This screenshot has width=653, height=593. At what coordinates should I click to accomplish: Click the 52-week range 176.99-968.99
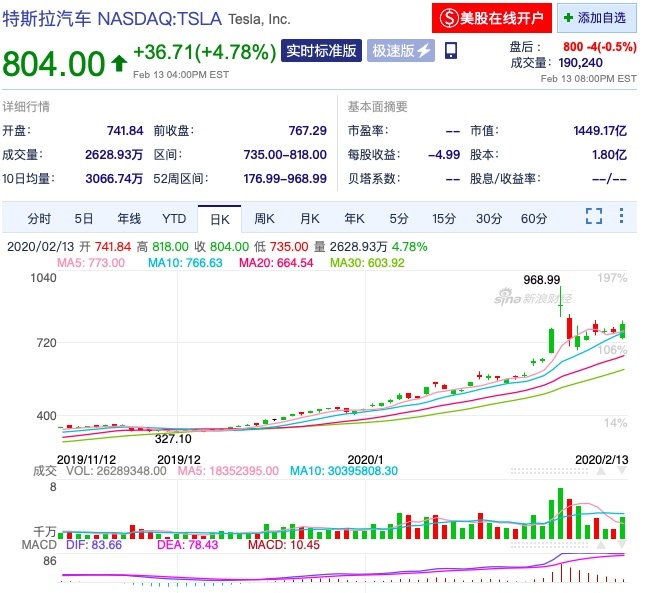(285, 179)
